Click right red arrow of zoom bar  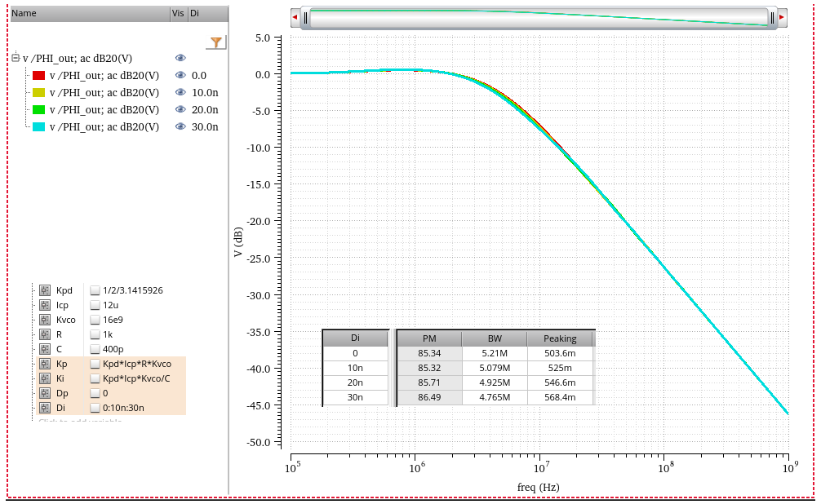[x=782, y=17]
